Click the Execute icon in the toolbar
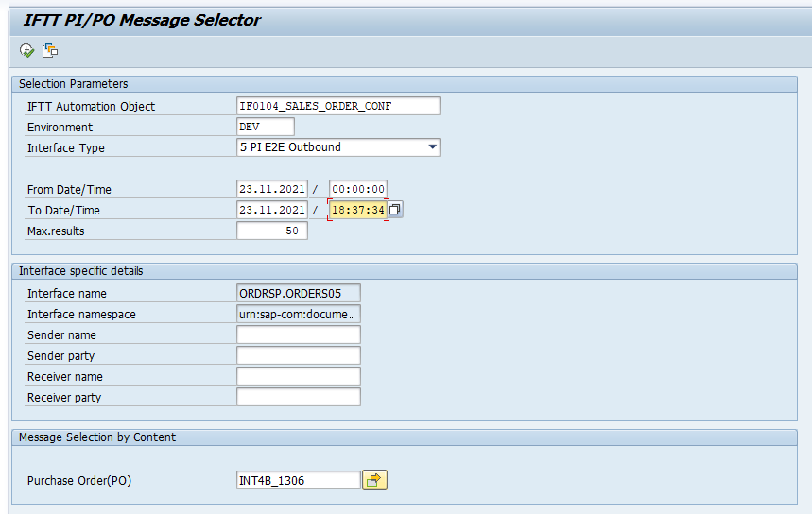The image size is (812, 514). [x=26, y=50]
